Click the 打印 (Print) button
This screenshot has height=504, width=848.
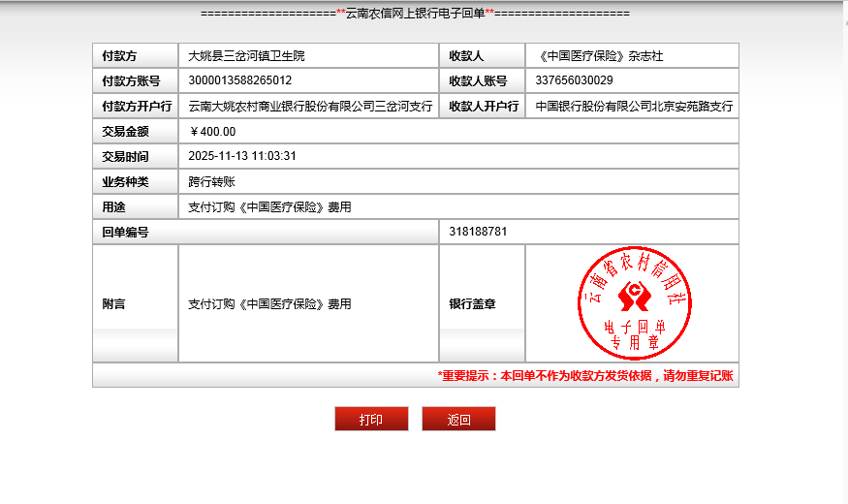371,420
